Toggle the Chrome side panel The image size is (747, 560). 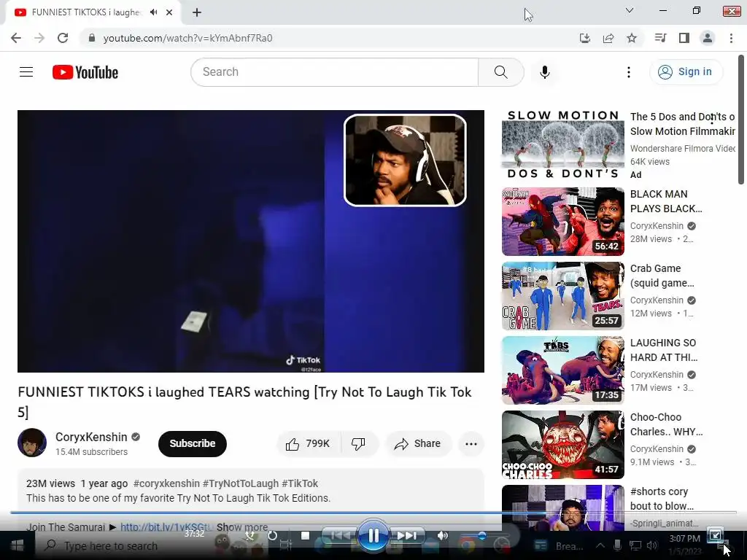click(684, 38)
